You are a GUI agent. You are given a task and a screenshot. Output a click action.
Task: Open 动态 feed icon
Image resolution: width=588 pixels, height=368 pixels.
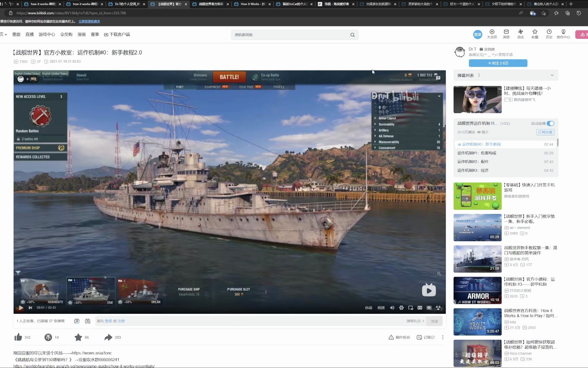pyautogui.click(x=521, y=34)
